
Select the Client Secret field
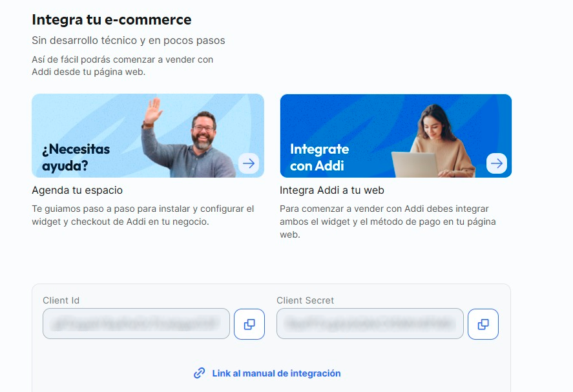[370, 324]
